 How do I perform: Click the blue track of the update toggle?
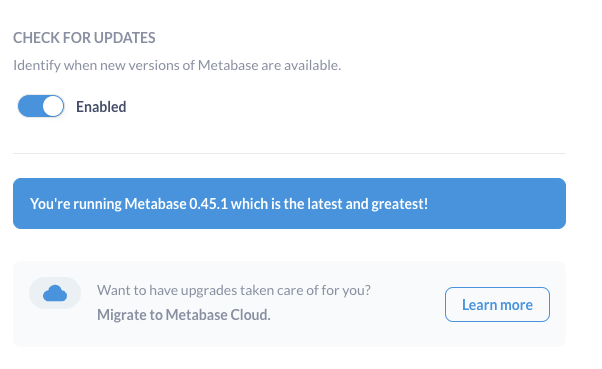click(30, 106)
